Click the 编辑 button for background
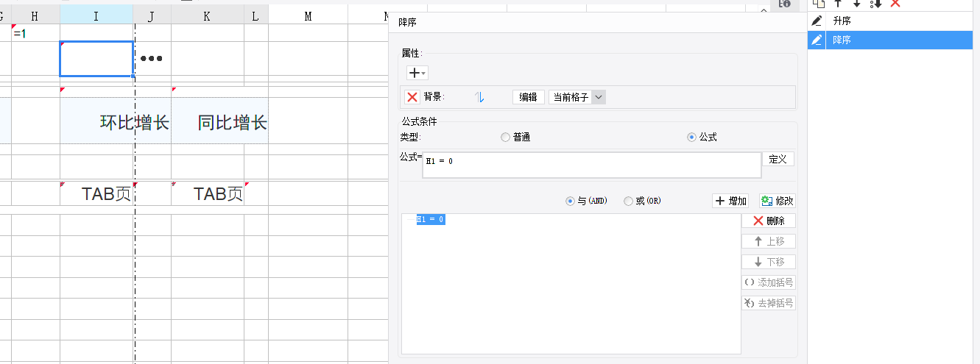Screen dimensions: 980x364 528,97
